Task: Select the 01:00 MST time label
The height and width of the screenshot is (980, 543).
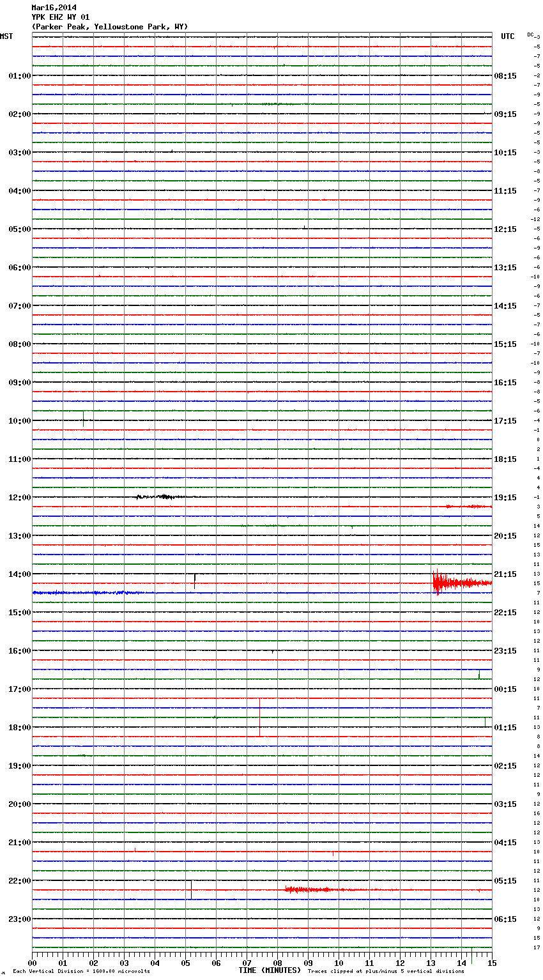Action: (x=19, y=76)
